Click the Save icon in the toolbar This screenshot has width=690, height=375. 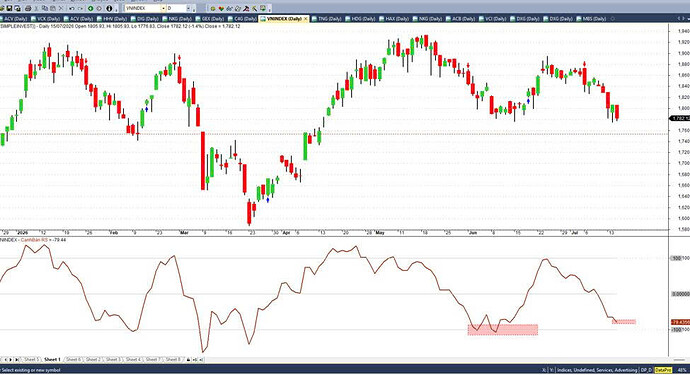pyautogui.click(x=9, y=8)
